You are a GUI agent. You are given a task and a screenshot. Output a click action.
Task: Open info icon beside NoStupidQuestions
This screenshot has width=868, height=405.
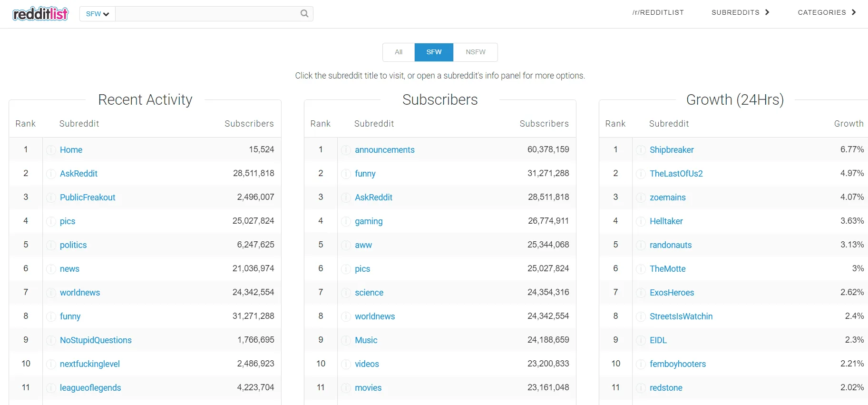[51, 340]
